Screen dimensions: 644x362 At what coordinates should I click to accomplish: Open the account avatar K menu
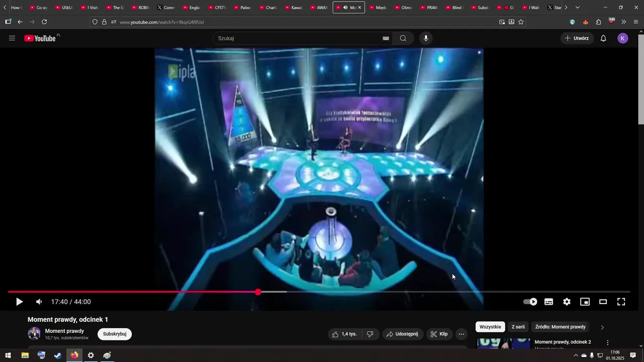coord(623,38)
